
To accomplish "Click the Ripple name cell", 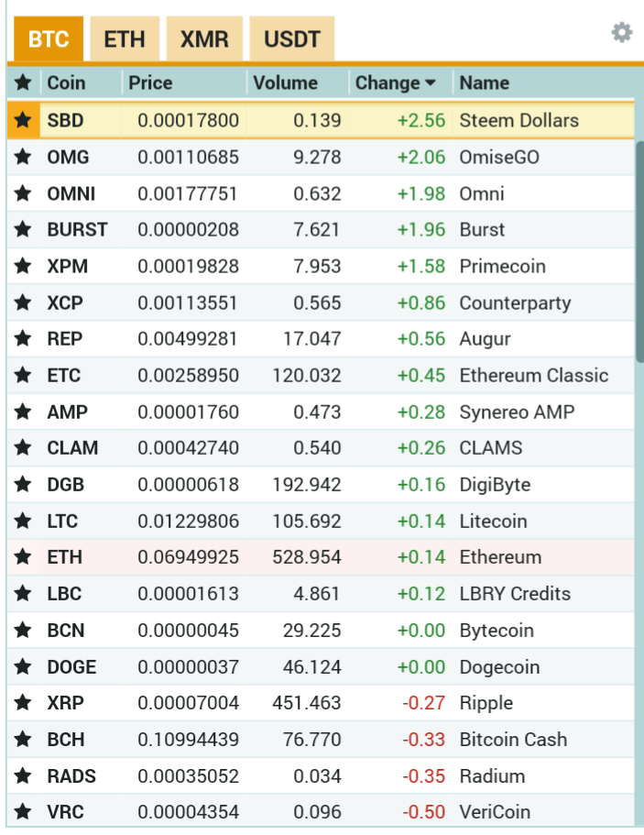I will (486, 703).
